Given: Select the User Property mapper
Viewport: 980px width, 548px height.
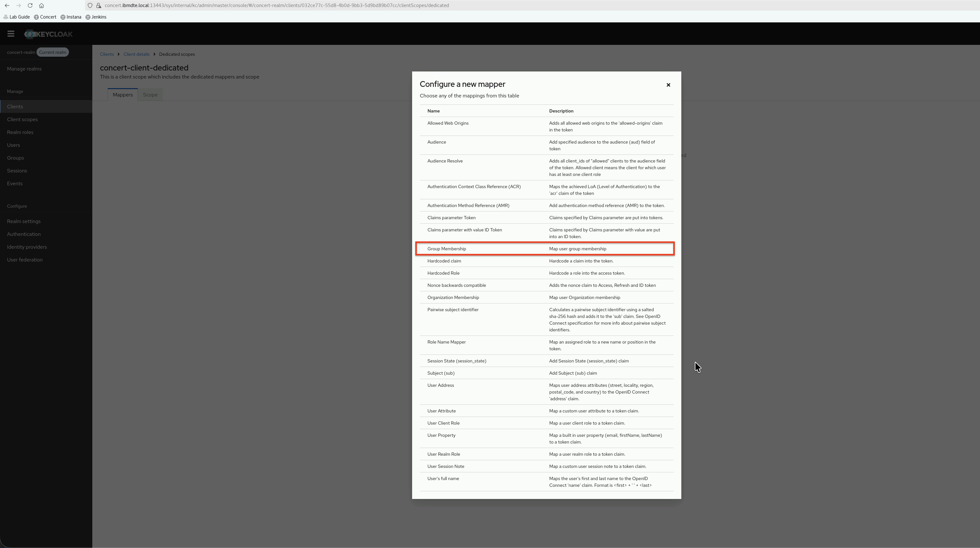Looking at the screenshot, I should [546, 438].
